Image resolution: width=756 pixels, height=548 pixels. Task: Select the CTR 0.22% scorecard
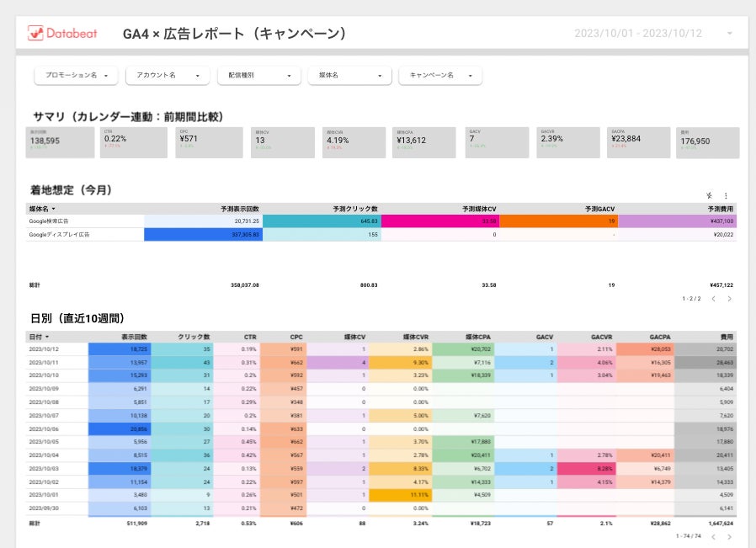pyautogui.click(x=134, y=142)
